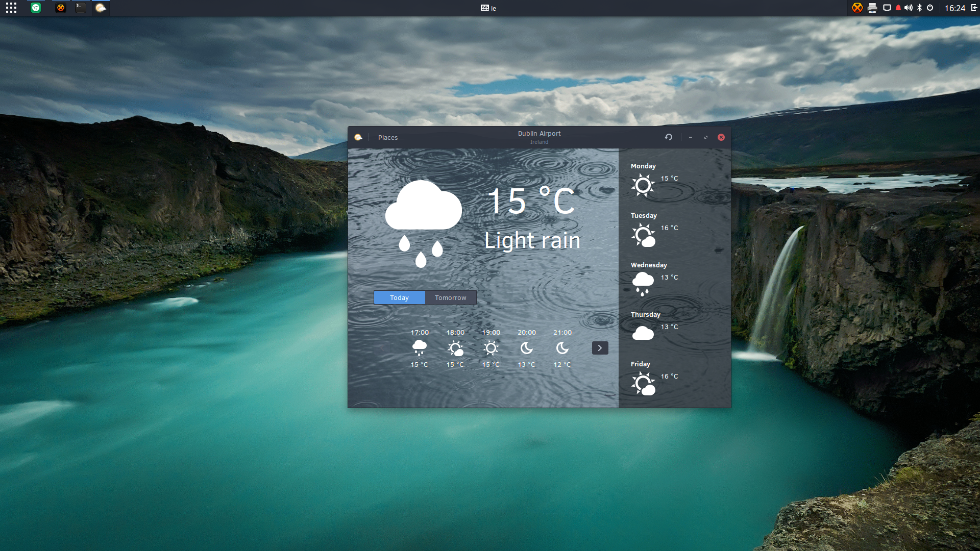This screenshot has height=551, width=980.
Task: Click the Wednesday rain cloud icon
Action: pos(643,284)
